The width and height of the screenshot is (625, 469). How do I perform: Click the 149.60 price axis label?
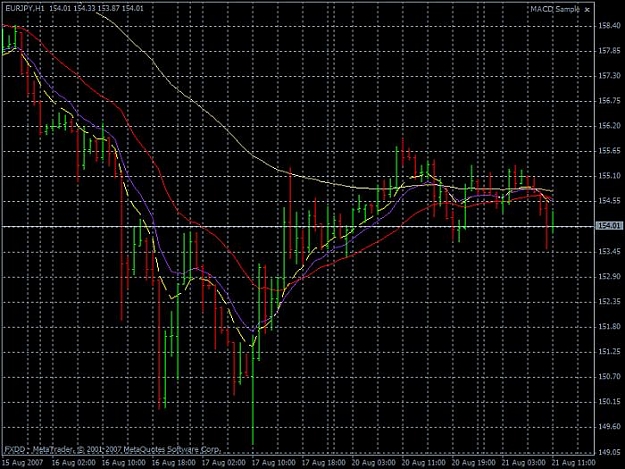click(x=610, y=427)
